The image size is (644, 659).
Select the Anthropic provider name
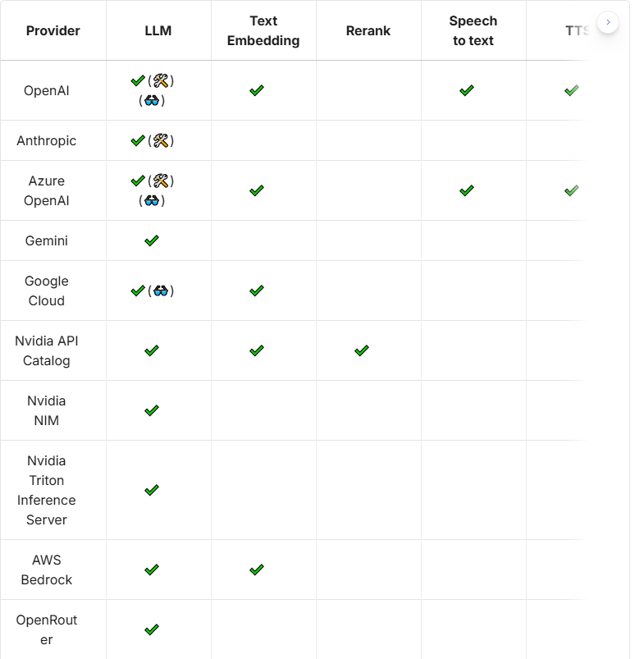point(47,140)
